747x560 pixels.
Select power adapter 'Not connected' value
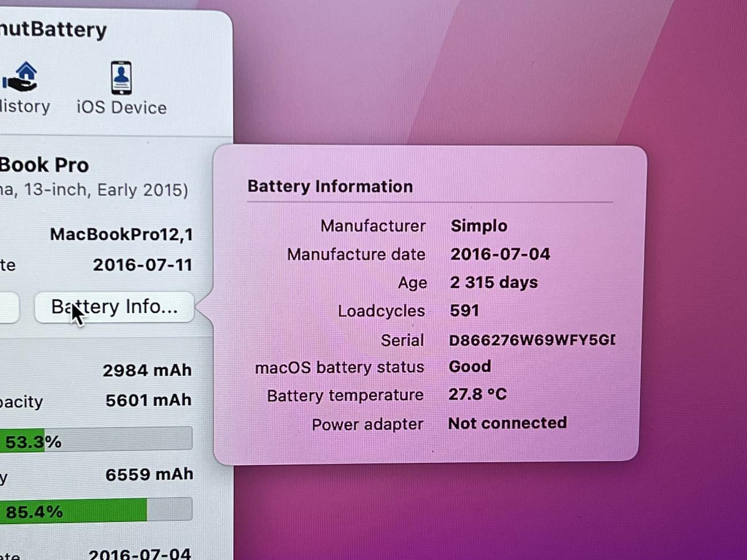tap(507, 423)
